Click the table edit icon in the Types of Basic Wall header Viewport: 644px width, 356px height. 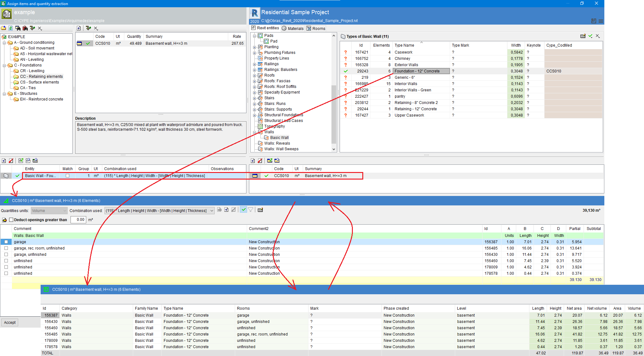(583, 36)
